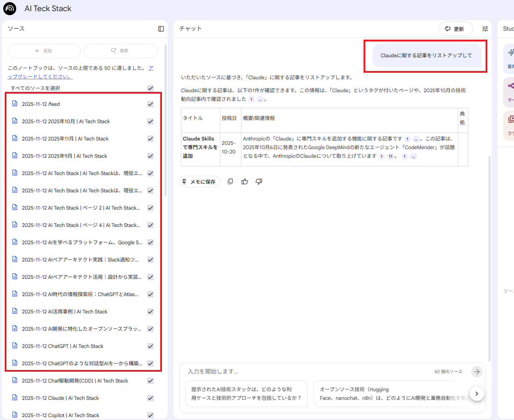Image resolution: width=514 pixels, height=420 pixels.
Task: Click the upgrade link in the source limit notice
Action: [x=40, y=77]
